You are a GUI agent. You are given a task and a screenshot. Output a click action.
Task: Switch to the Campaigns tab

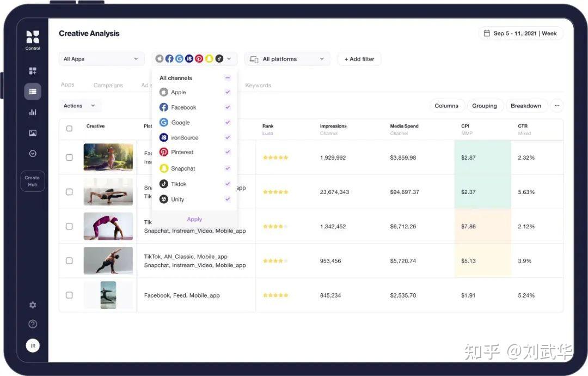coord(108,85)
